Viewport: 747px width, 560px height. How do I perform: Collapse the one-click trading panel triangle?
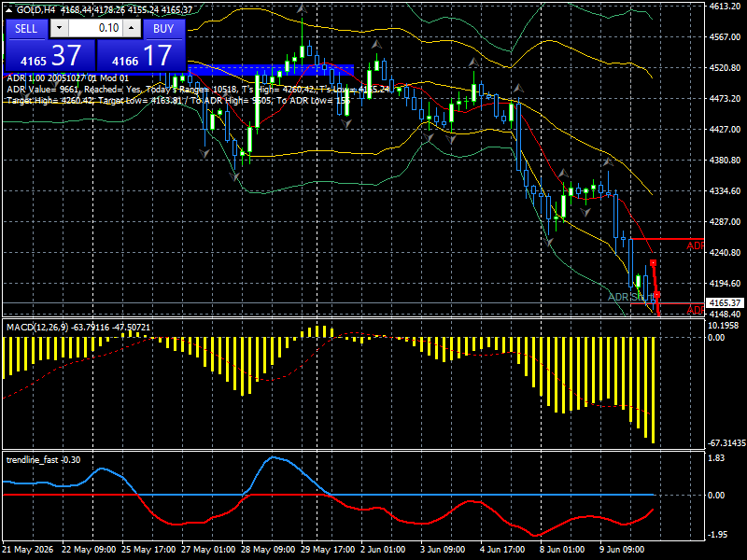click(x=9, y=10)
